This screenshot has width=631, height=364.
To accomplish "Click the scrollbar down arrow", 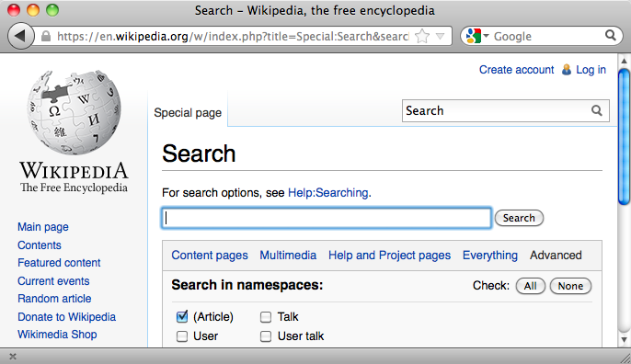I will 625,340.
